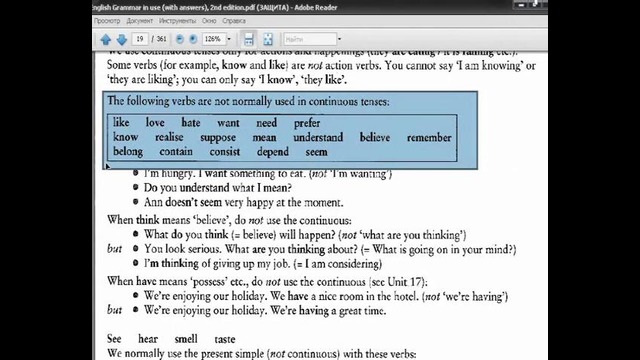The width and height of the screenshot is (640, 360).
Task: Click the sentence 'When have means possess'
Action: [267, 282]
